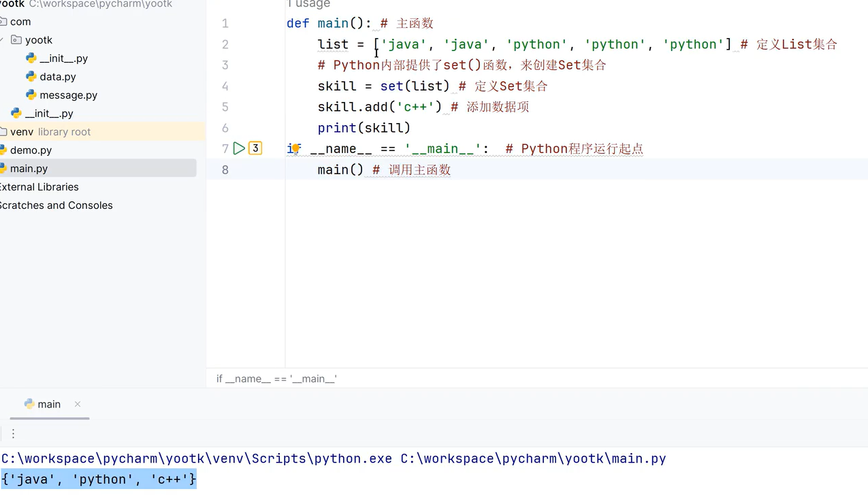Image resolution: width=868 pixels, height=502 pixels.
Task: Click breadcrumb if __name__ == '__main__'
Action: click(276, 378)
